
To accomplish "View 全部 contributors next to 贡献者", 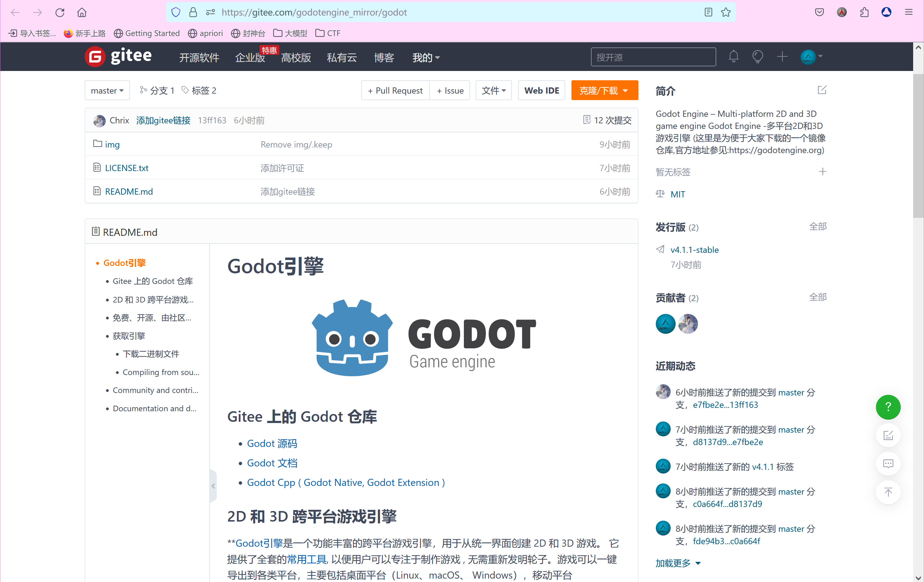I will click(818, 297).
